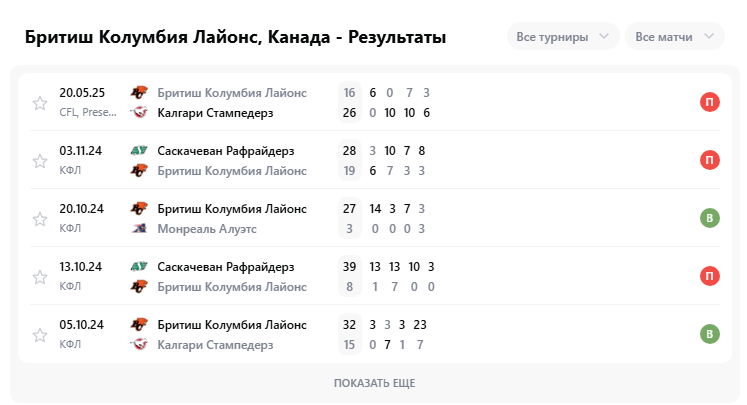Toggle star for the 03.11.24 match
Screen dimensions: 747x405
point(40,161)
